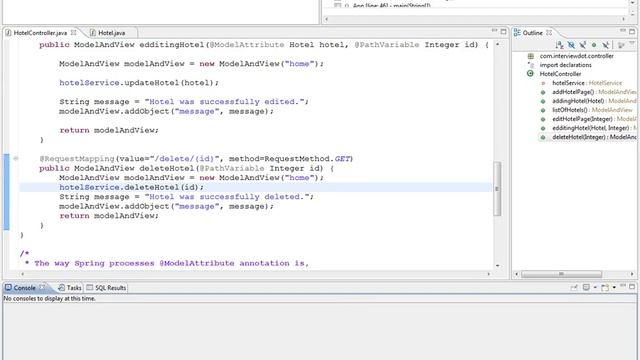Click the package icon beside com.interviewdot.controller
640x360 pixels.
[531, 56]
